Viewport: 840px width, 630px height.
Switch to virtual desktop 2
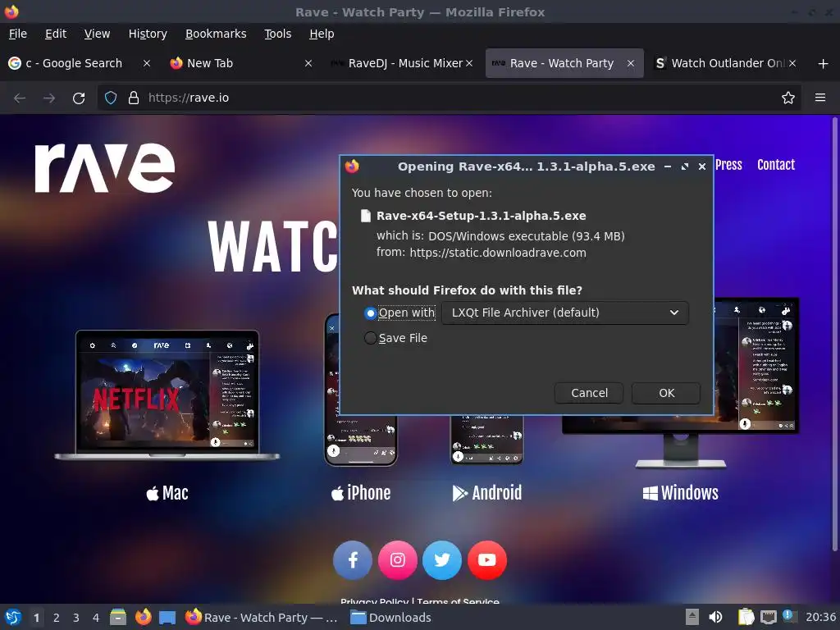(x=57, y=618)
